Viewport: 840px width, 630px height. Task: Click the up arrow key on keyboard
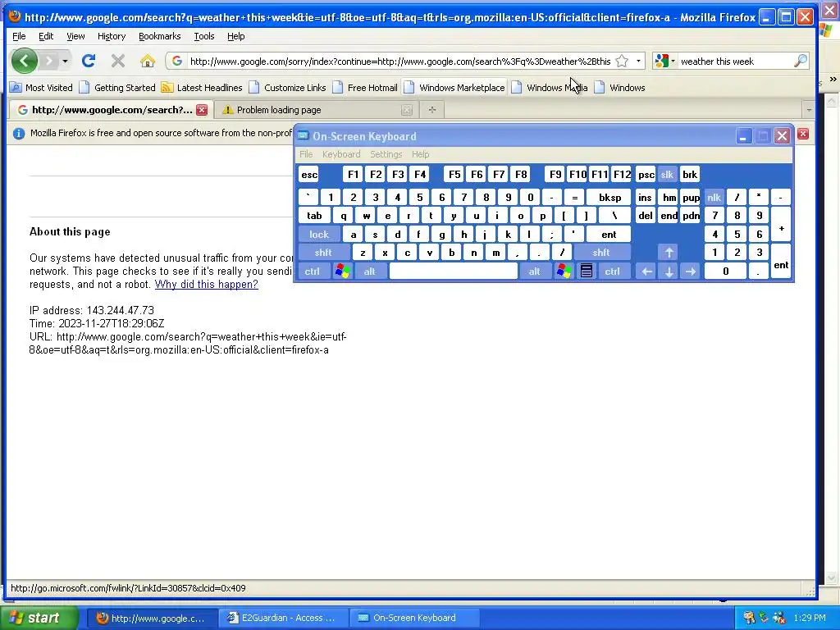tap(669, 253)
